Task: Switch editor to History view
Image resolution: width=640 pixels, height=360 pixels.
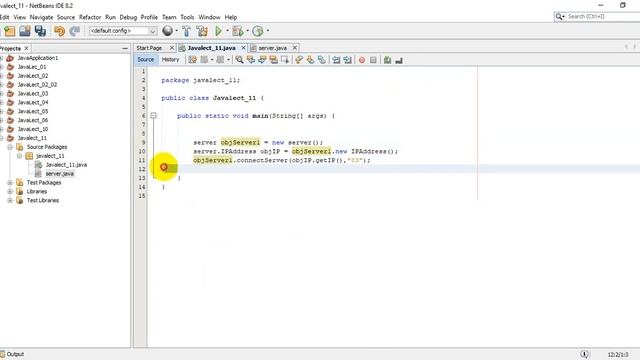Action: pos(170,60)
